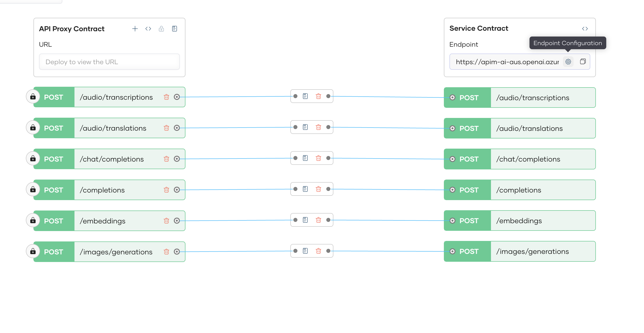644x333 pixels.
Task: Select the left connector dot on /completions mapping node
Action: 295,189
